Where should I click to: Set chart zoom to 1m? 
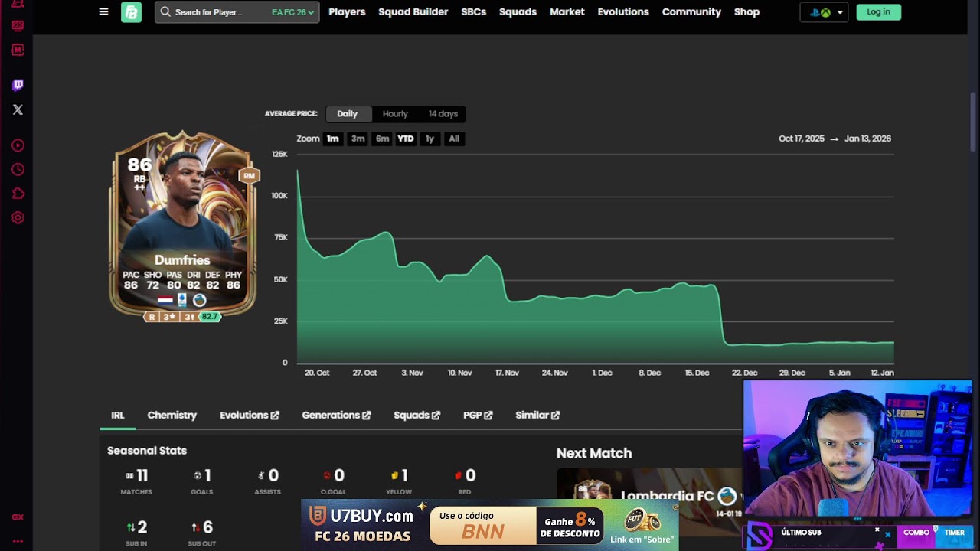[332, 139]
